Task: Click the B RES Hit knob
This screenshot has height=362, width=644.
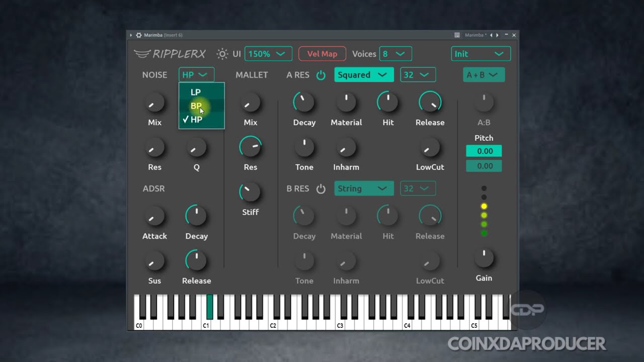Action: point(388,216)
